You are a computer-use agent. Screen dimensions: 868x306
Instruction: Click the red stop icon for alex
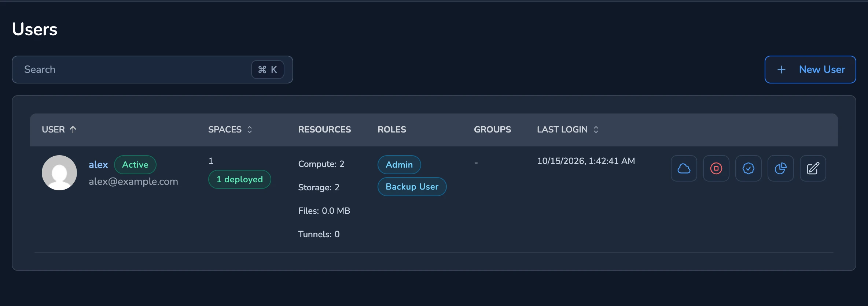716,168
